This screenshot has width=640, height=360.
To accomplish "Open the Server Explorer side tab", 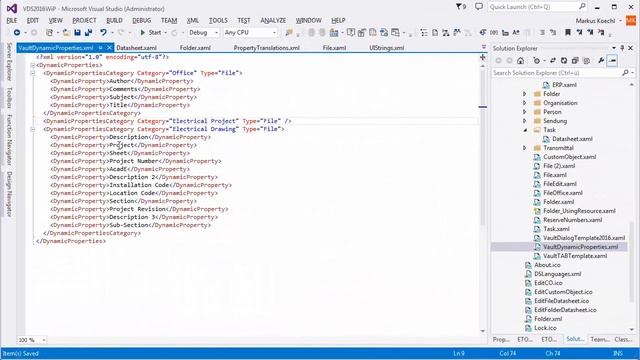I will click(x=9, y=62).
